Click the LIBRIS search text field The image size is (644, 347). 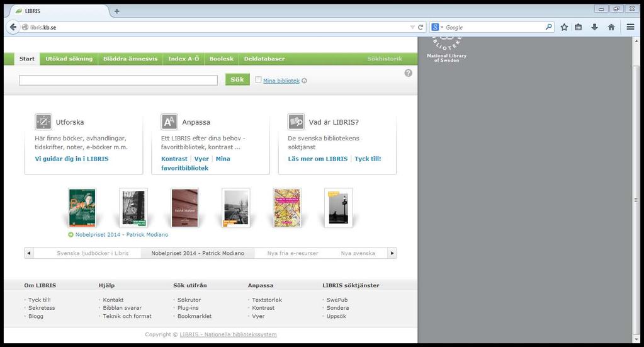click(x=118, y=80)
